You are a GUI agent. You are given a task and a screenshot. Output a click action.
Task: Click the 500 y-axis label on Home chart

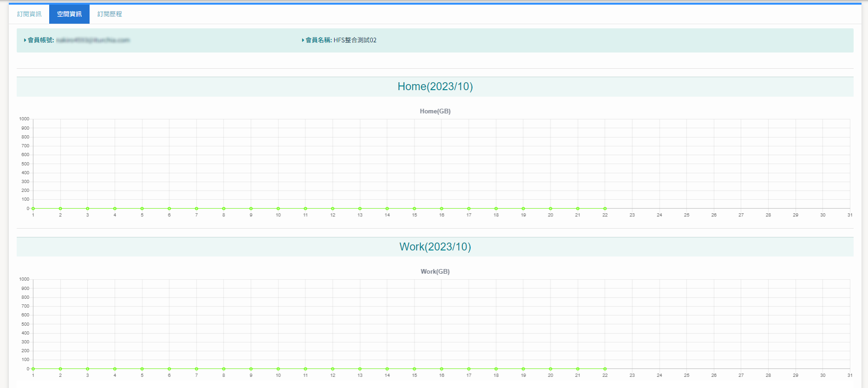click(25, 164)
